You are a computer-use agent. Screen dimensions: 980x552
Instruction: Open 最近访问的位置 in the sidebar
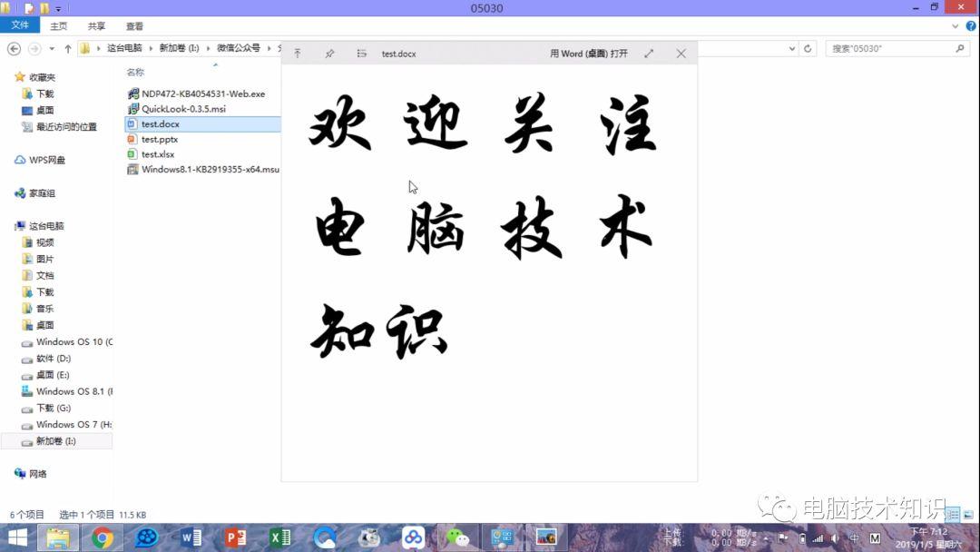pos(65,127)
